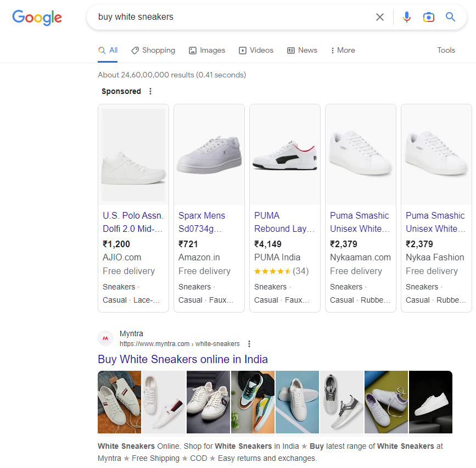This screenshot has height=468, width=476.
Task: Click inside the buy white sneakers search field
Action: tap(220, 17)
